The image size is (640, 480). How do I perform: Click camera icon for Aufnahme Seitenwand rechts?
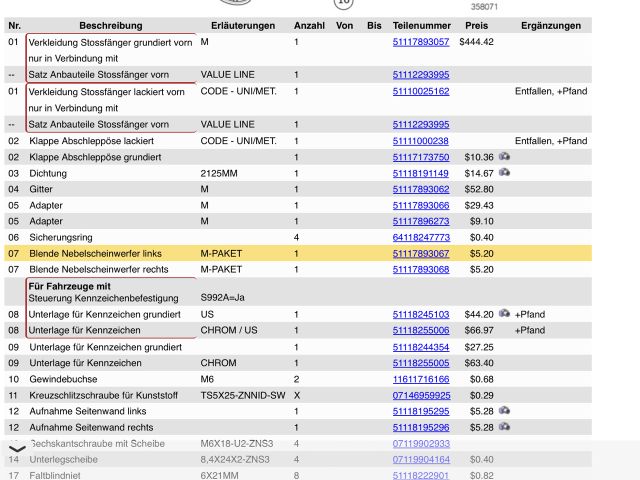pyautogui.click(x=505, y=426)
